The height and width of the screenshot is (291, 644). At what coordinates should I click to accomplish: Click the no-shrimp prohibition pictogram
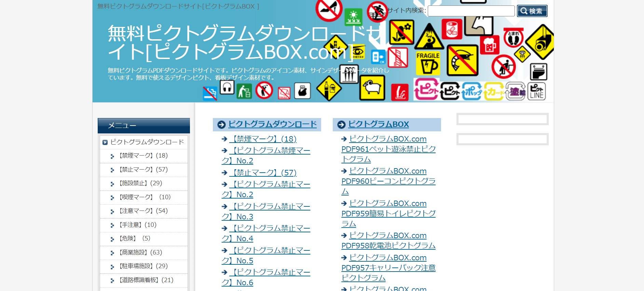(462, 60)
